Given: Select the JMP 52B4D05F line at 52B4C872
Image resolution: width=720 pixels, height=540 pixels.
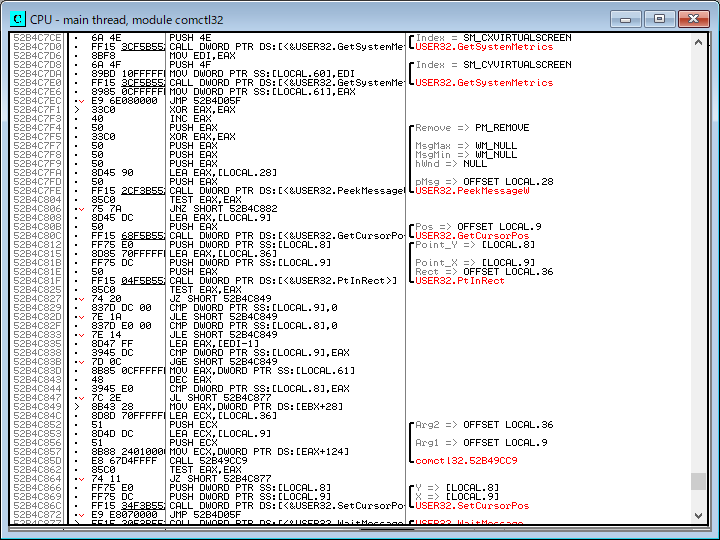Looking at the screenshot, I should pyautogui.click(x=205, y=515).
